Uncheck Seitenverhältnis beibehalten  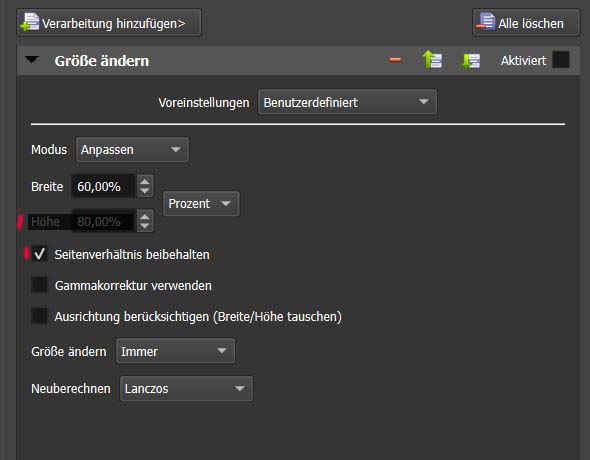pos(40,254)
